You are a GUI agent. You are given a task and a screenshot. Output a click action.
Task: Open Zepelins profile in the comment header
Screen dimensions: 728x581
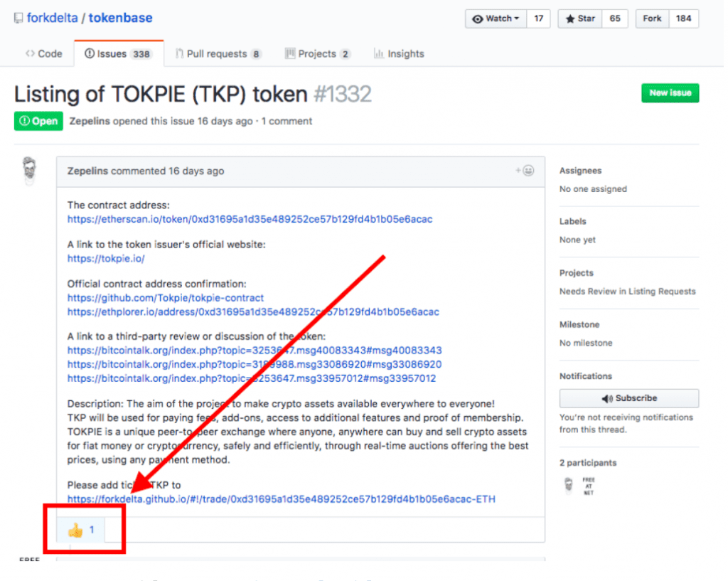[x=87, y=171]
